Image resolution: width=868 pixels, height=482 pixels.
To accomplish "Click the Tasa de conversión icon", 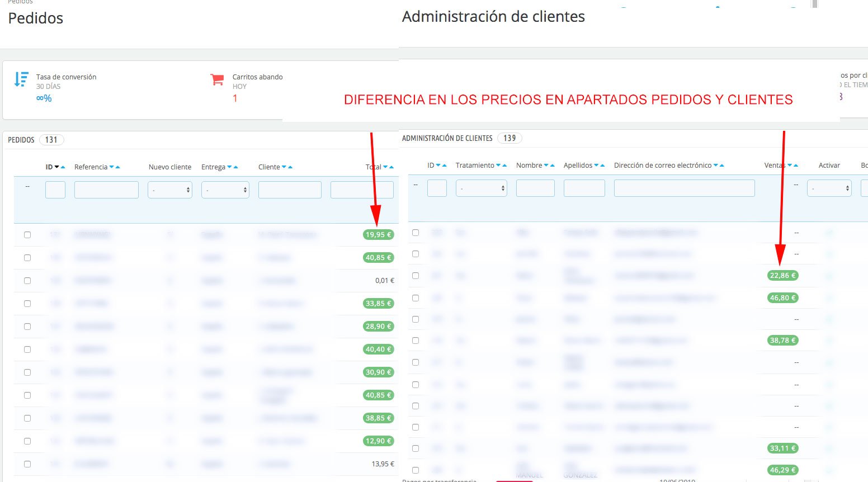I will [21, 79].
